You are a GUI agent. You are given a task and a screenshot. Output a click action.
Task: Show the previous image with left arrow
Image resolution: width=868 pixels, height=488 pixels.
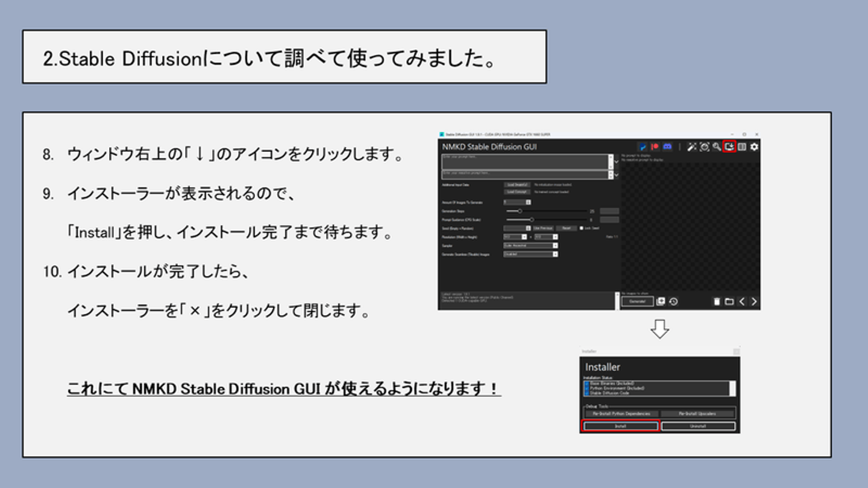click(742, 301)
